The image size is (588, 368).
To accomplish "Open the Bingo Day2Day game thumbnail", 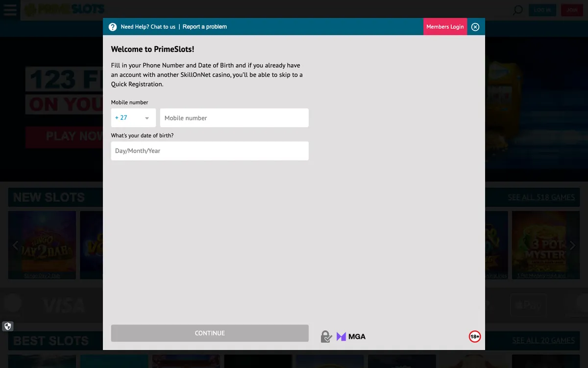I will (42, 245).
